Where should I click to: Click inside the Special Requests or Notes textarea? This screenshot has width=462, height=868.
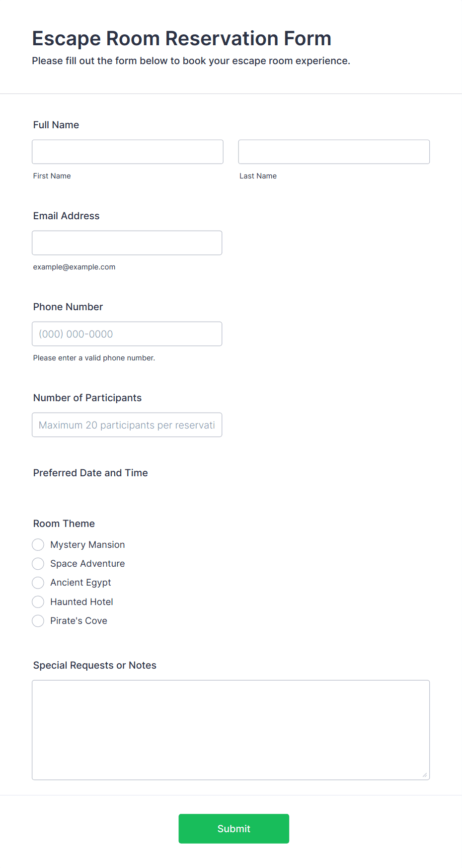(231, 730)
